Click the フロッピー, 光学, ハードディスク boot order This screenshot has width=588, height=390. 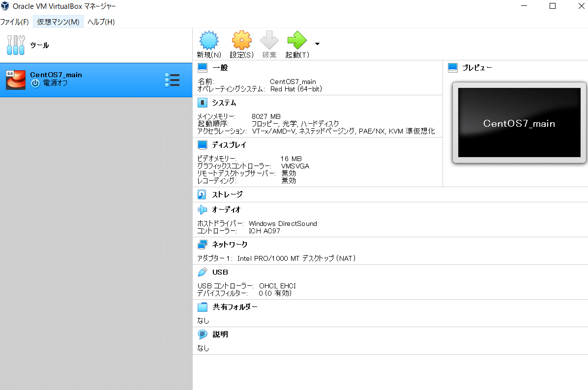pos(295,124)
